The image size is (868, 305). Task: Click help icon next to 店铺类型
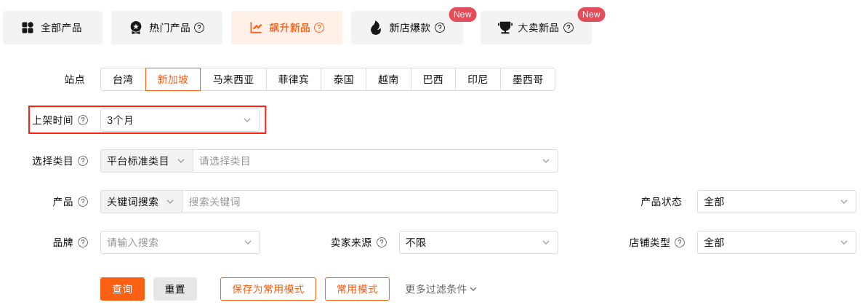(680, 242)
